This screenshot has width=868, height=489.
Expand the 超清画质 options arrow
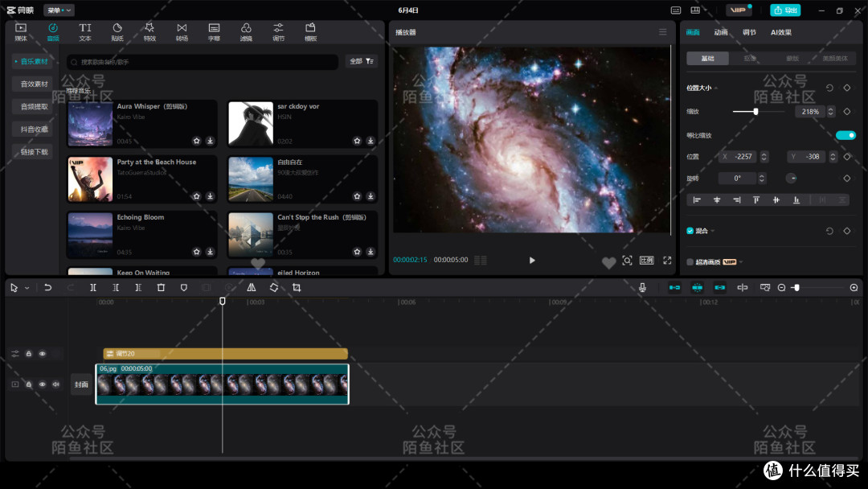(741, 262)
